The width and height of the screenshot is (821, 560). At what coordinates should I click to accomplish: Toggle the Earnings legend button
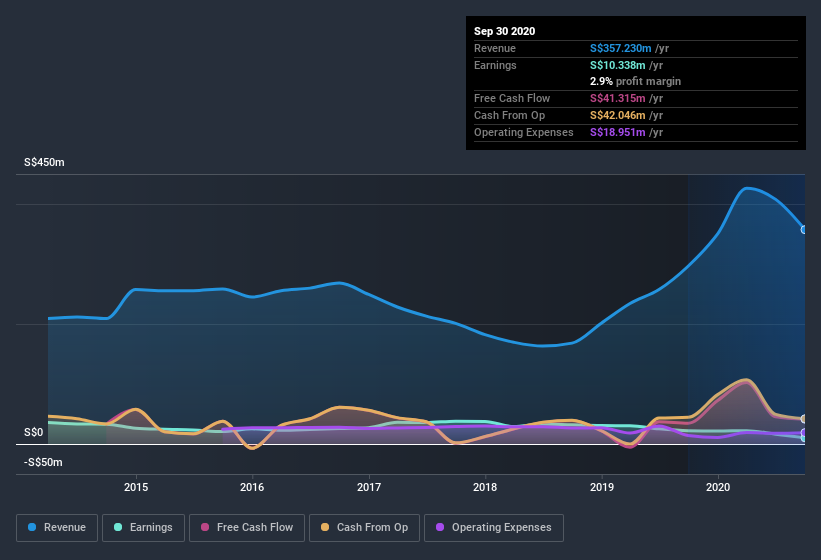click(x=143, y=528)
